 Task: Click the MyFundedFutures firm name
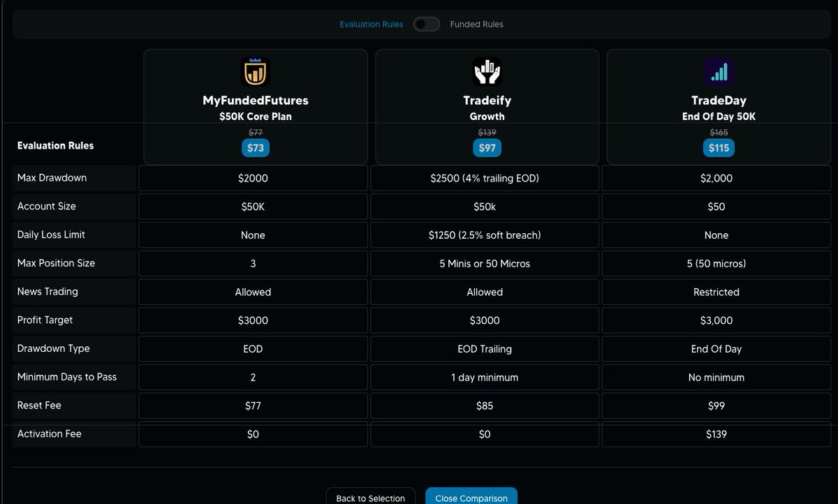click(x=256, y=101)
